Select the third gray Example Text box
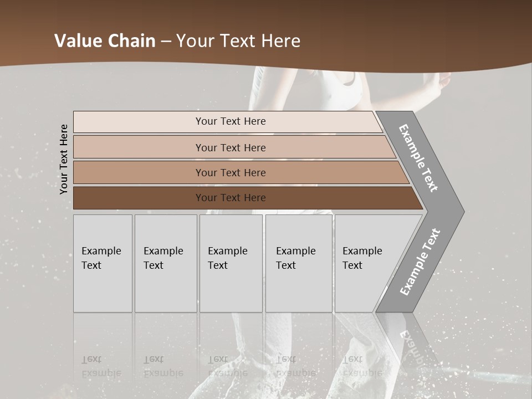 point(231,263)
